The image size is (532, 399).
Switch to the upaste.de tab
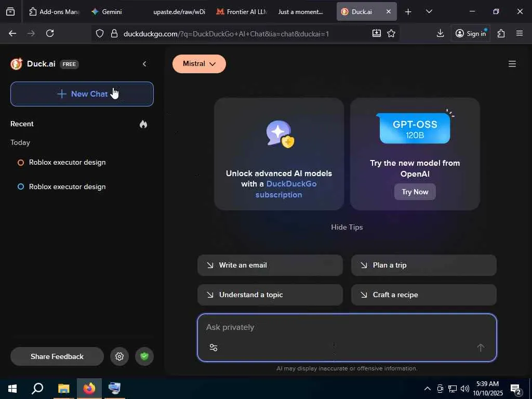pyautogui.click(x=179, y=11)
